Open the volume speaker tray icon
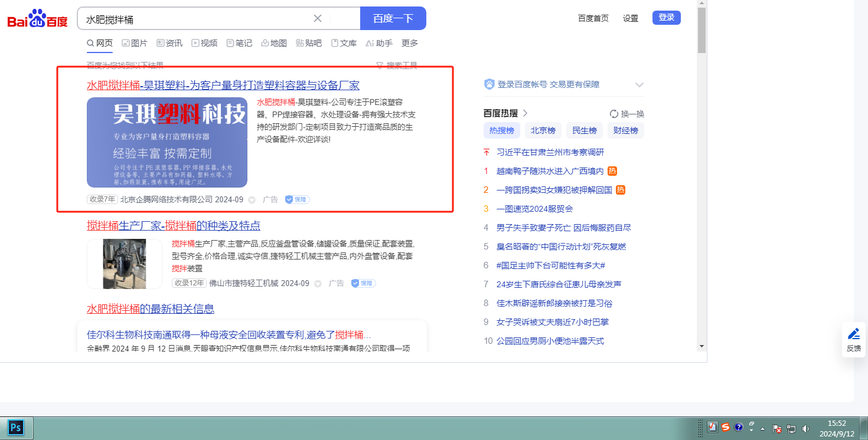The height and width of the screenshot is (440, 868). click(x=805, y=428)
